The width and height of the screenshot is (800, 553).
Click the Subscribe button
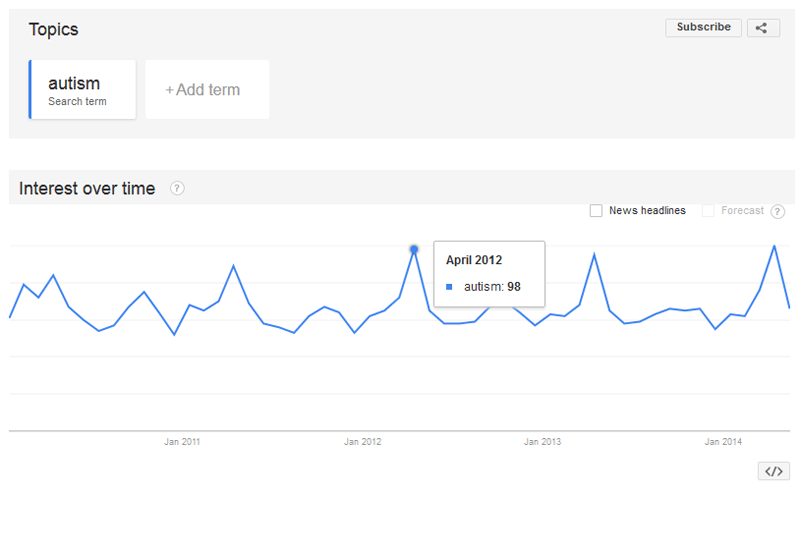coord(703,28)
